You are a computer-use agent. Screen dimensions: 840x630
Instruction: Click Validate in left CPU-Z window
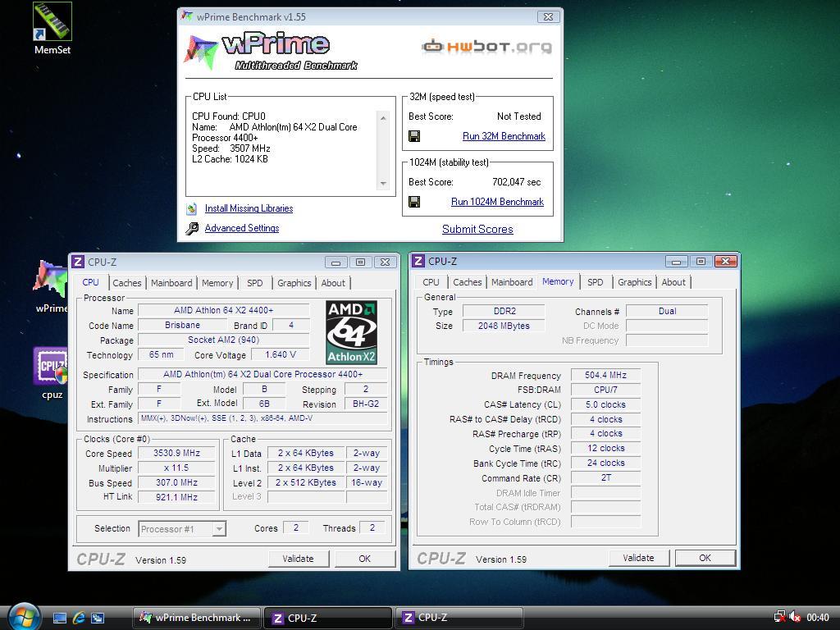298,559
